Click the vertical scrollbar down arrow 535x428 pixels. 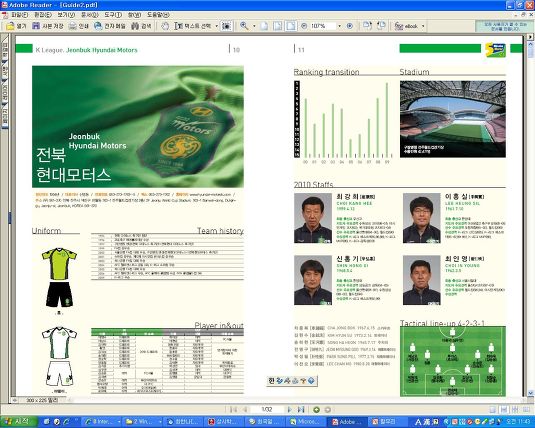[x=531, y=393]
